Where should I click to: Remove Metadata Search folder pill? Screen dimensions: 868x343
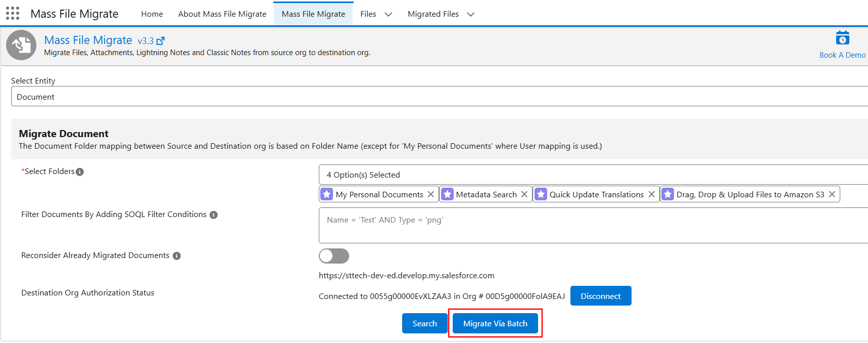pyautogui.click(x=524, y=194)
